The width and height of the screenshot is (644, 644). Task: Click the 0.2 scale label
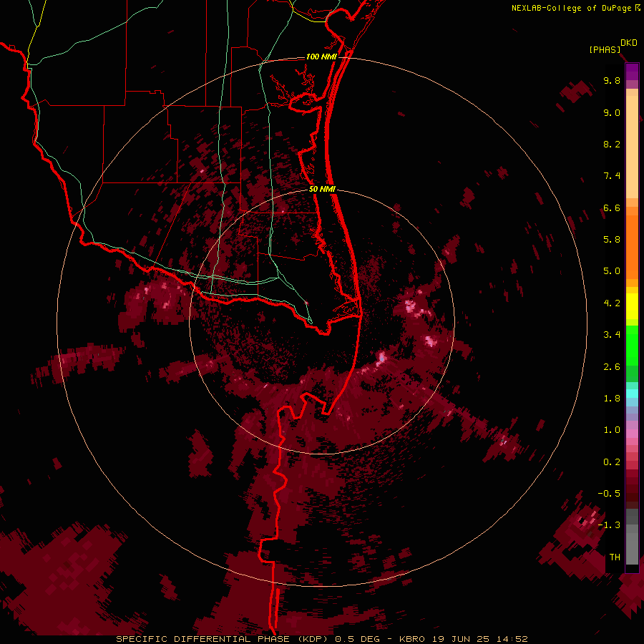pos(612,462)
